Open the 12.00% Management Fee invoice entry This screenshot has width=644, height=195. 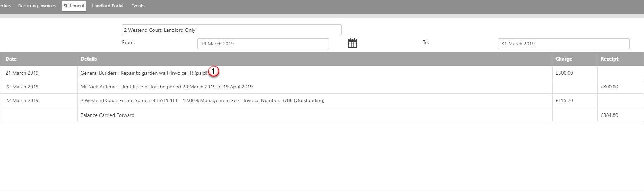202,100
